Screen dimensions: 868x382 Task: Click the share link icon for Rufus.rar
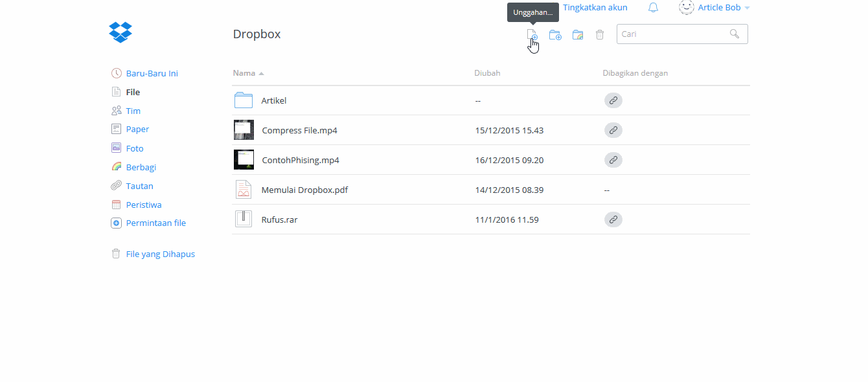coord(613,219)
